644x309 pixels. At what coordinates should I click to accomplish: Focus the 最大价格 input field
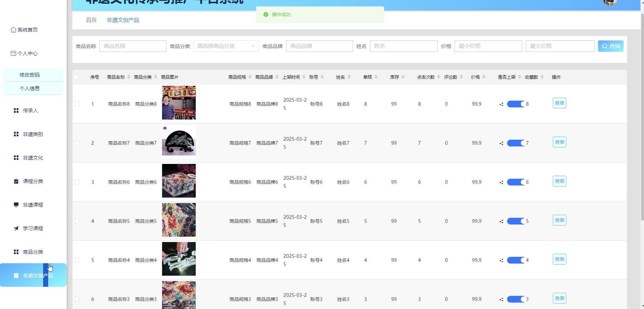click(560, 46)
